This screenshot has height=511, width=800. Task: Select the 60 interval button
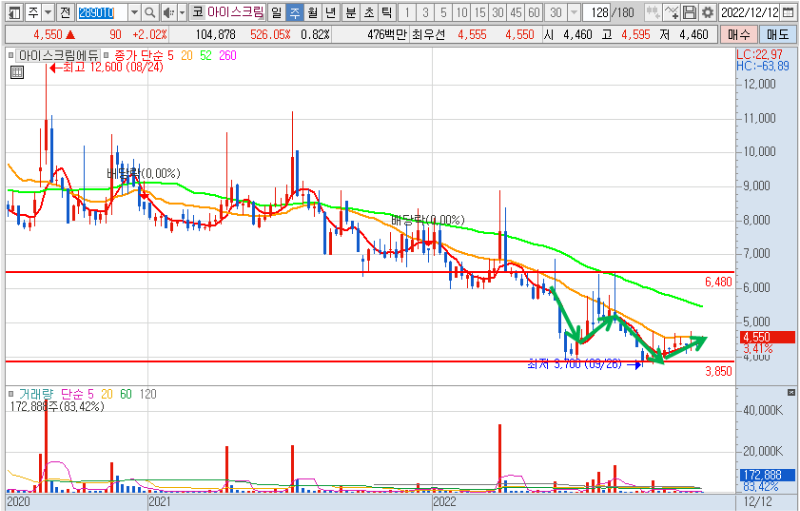point(534,12)
